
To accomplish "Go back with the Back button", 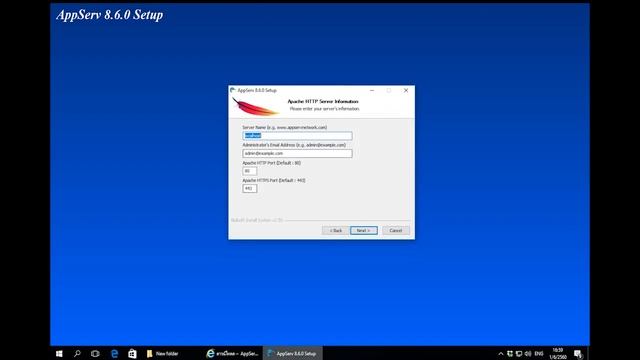I will [336, 231].
